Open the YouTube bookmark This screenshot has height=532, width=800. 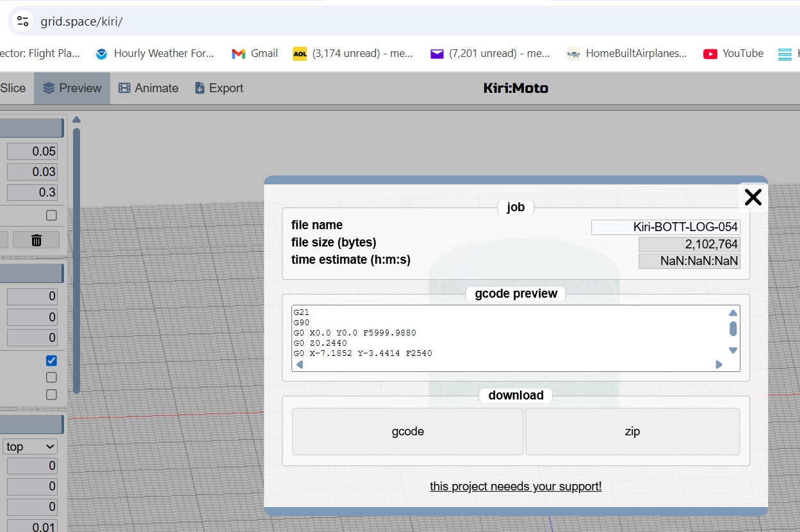click(733, 54)
